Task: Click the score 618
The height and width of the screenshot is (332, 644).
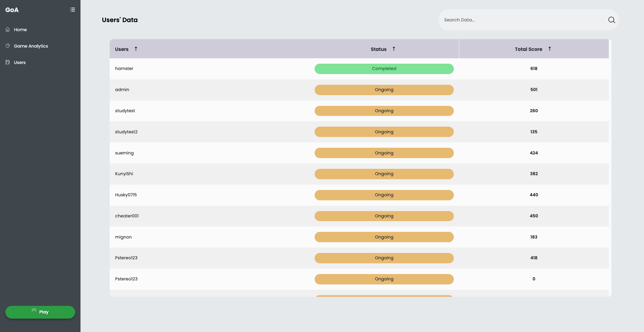Action: point(534,69)
